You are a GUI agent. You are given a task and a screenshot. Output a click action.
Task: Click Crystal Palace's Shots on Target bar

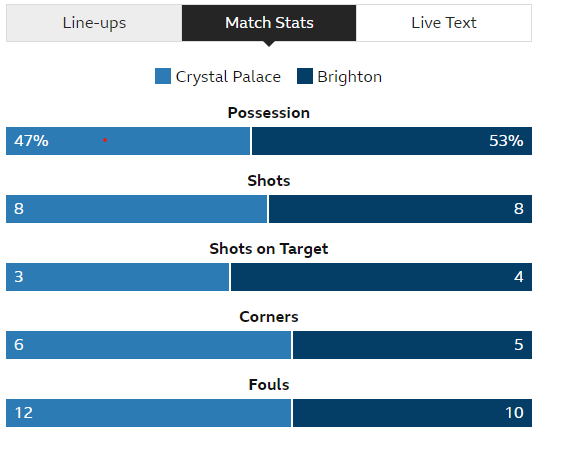117,277
